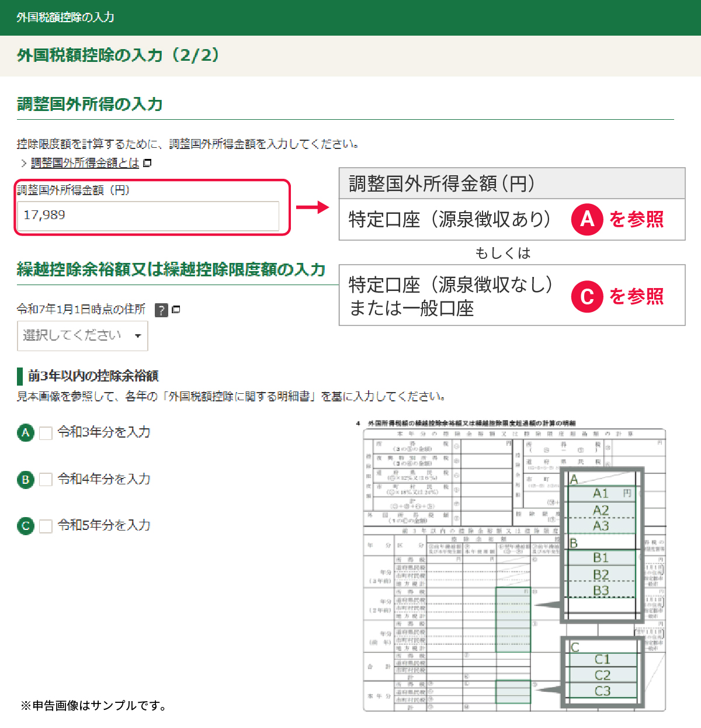Open the 令和7年1月1日時点の住所 dropdown

click(x=82, y=336)
